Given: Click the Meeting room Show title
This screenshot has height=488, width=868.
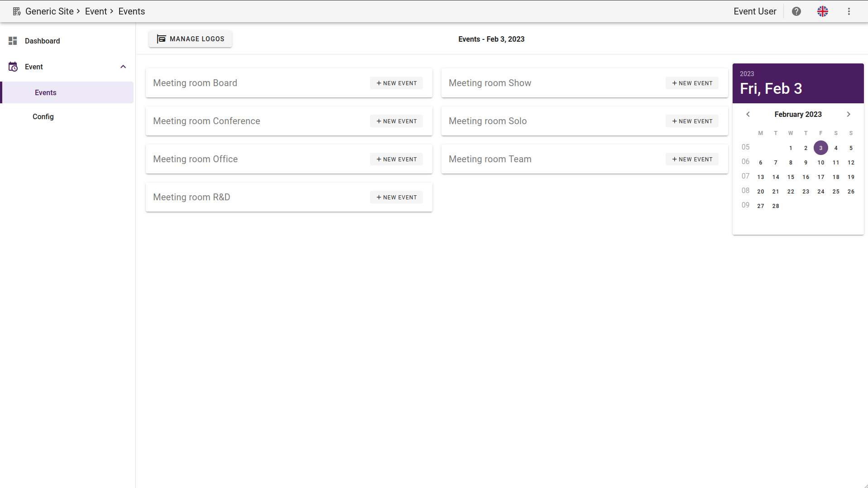Looking at the screenshot, I should point(490,83).
